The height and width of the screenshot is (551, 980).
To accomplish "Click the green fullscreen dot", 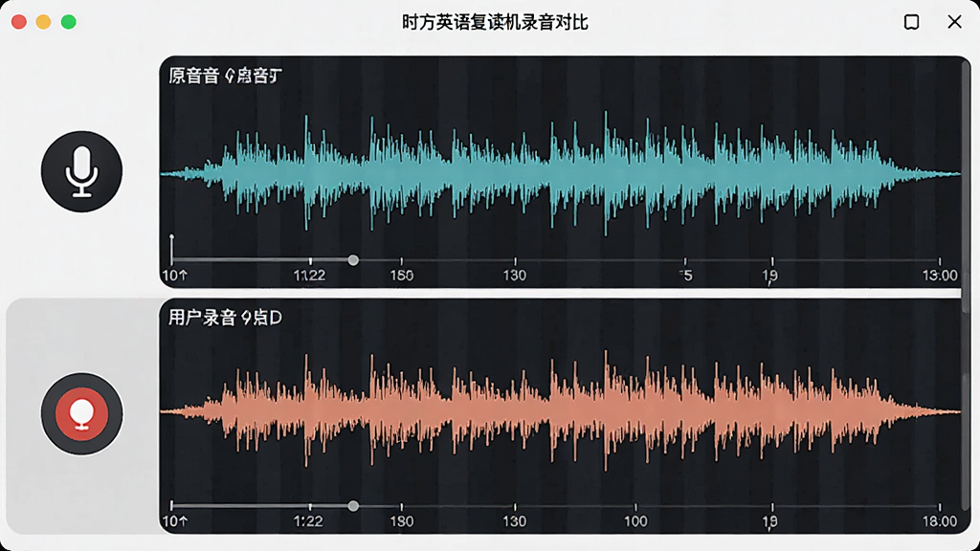I will point(69,22).
